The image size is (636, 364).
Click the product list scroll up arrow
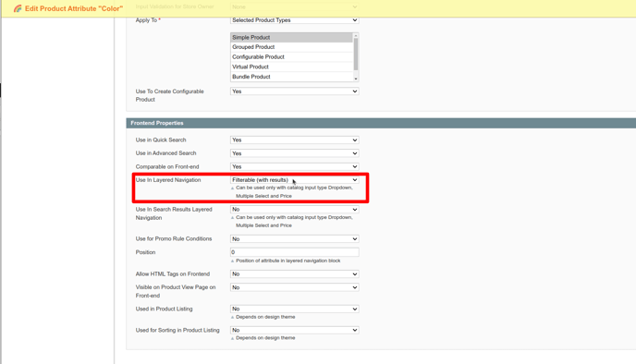356,36
